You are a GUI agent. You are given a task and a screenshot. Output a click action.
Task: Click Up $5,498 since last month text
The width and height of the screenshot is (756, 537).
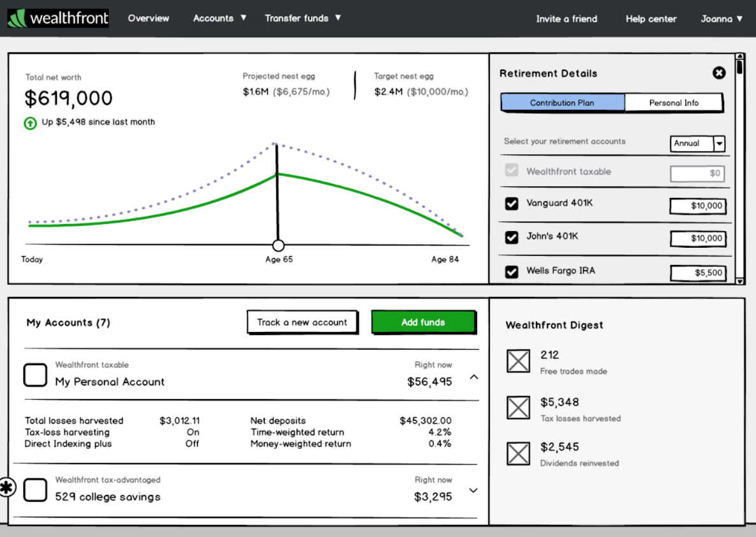pyautogui.click(x=98, y=122)
